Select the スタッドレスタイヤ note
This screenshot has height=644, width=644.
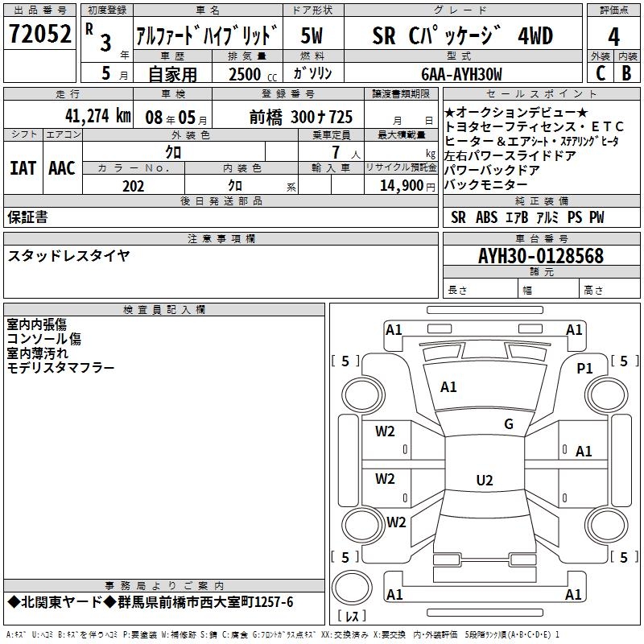pyautogui.click(x=68, y=255)
